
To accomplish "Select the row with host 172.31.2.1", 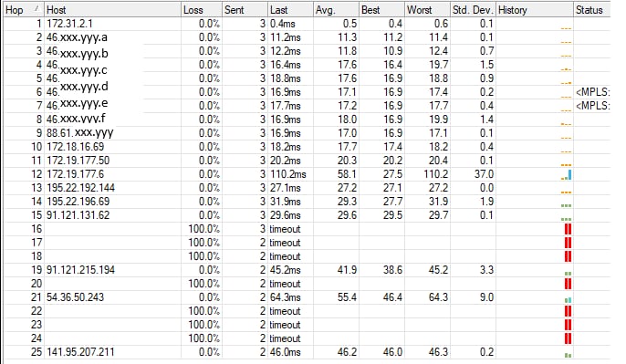I will (x=307, y=24).
